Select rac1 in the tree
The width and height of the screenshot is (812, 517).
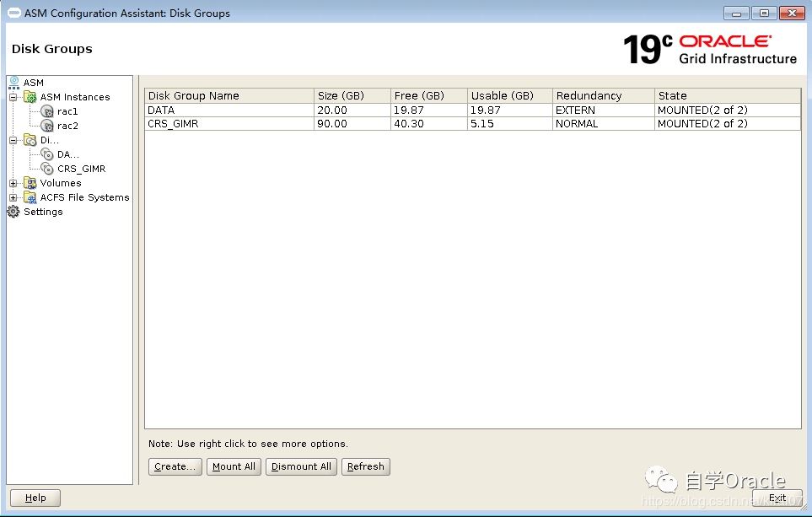[x=67, y=111]
